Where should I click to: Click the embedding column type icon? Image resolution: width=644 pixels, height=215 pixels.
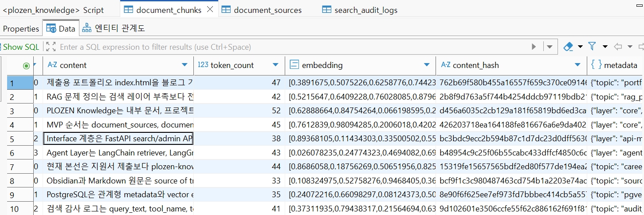294,65
